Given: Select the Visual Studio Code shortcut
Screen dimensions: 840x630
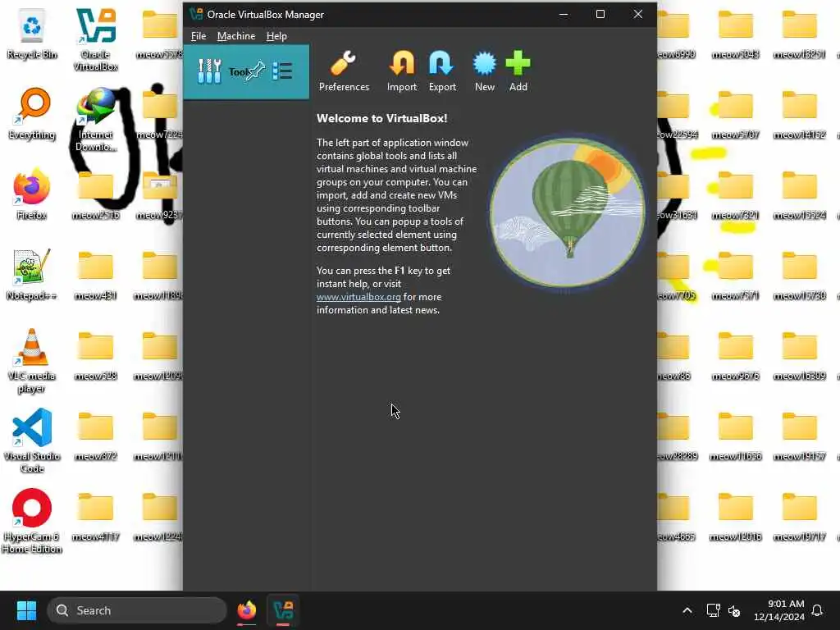Looking at the screenshot, I should (32, 441).
